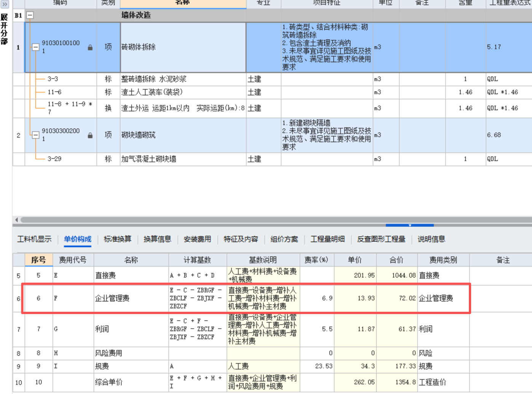Switch to the 特征及内容 tab
Screen dimensions: 532x394
pos(241,239)
